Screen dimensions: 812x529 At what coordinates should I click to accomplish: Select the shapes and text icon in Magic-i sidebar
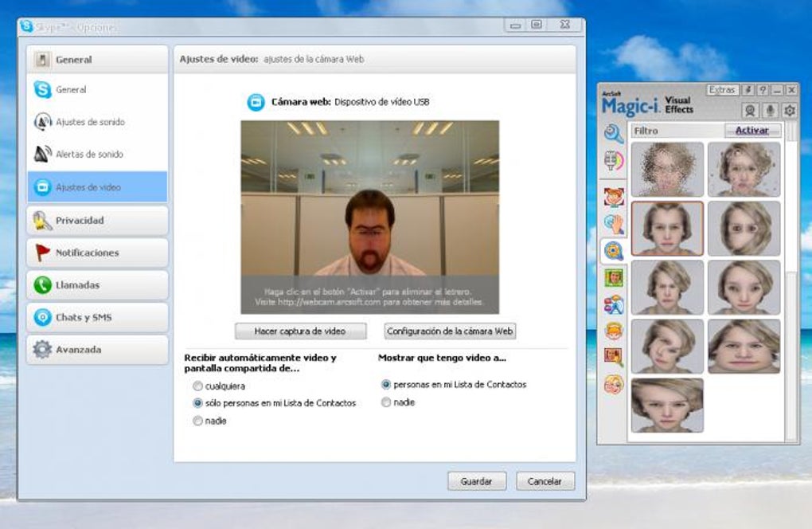614,305
